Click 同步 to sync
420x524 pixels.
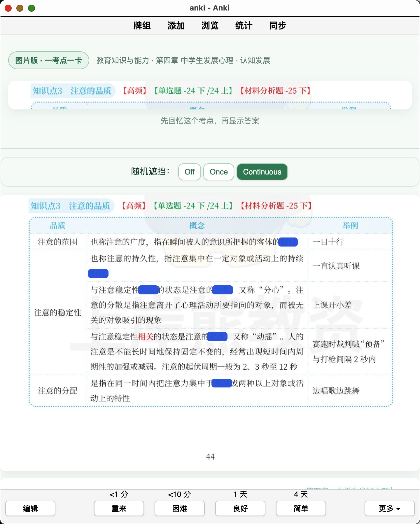click(277, 26)
